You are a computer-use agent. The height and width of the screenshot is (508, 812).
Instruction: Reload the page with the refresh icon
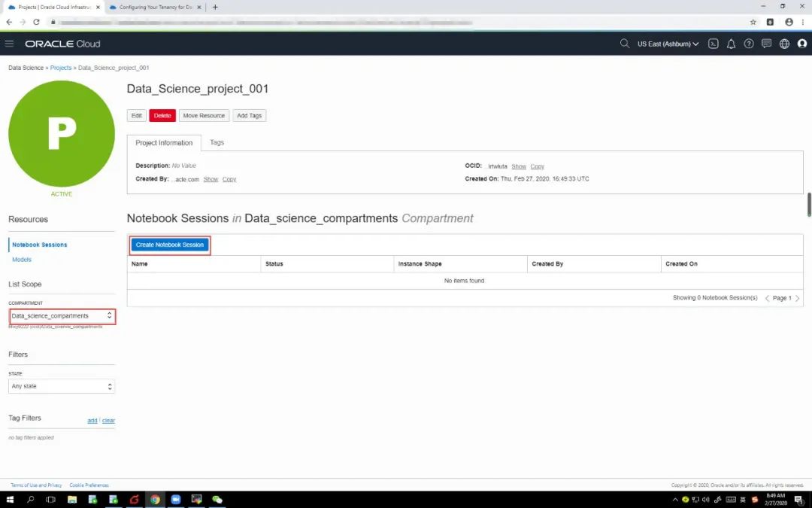tap(36, 23)
